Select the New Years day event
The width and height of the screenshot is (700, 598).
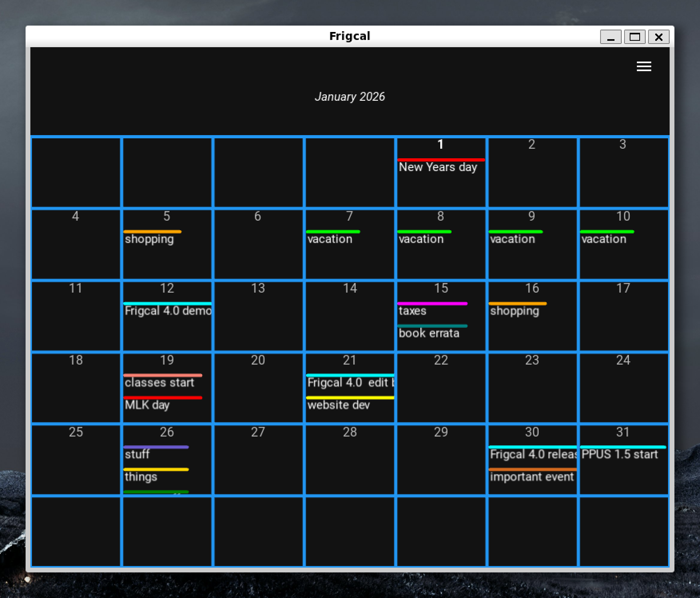(438, 167)
